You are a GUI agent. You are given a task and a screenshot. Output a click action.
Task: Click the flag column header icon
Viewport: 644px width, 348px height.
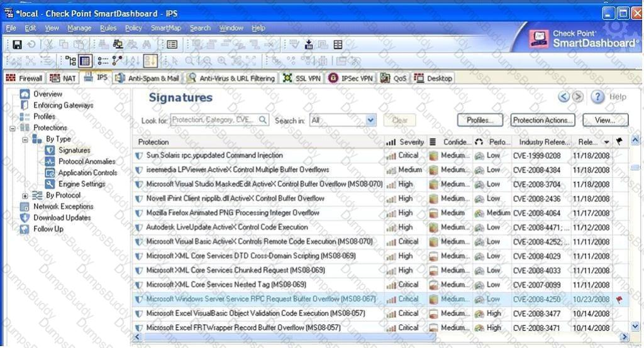[619, 141]
